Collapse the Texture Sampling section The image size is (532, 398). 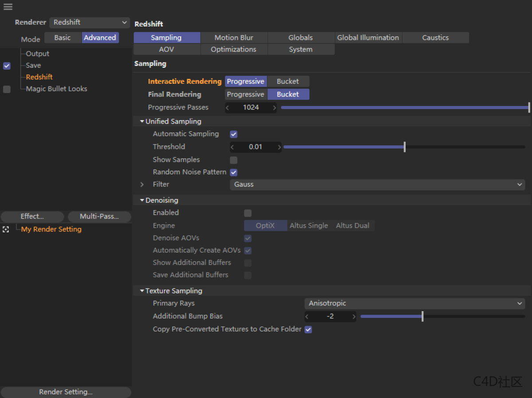(142, 291)
